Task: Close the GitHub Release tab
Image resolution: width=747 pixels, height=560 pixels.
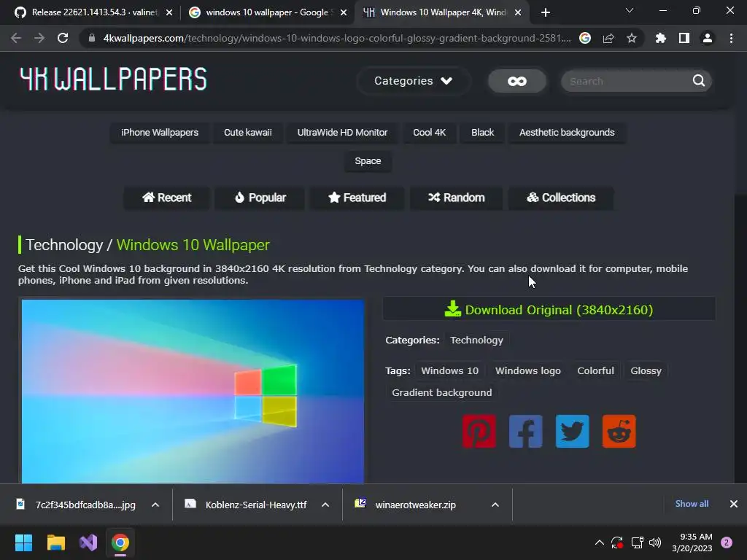Action: (x=169, y=12)
